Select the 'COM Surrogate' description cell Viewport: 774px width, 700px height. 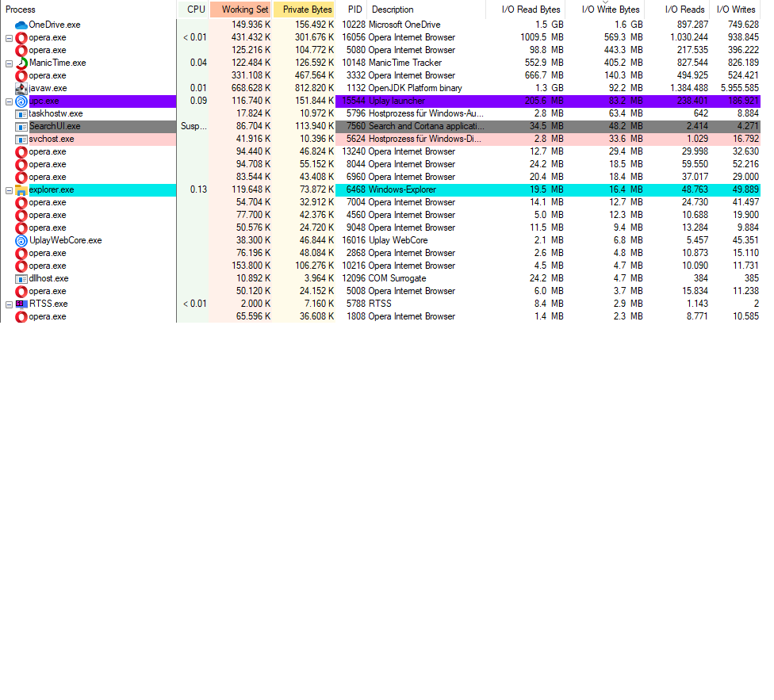tap(397, 279)
